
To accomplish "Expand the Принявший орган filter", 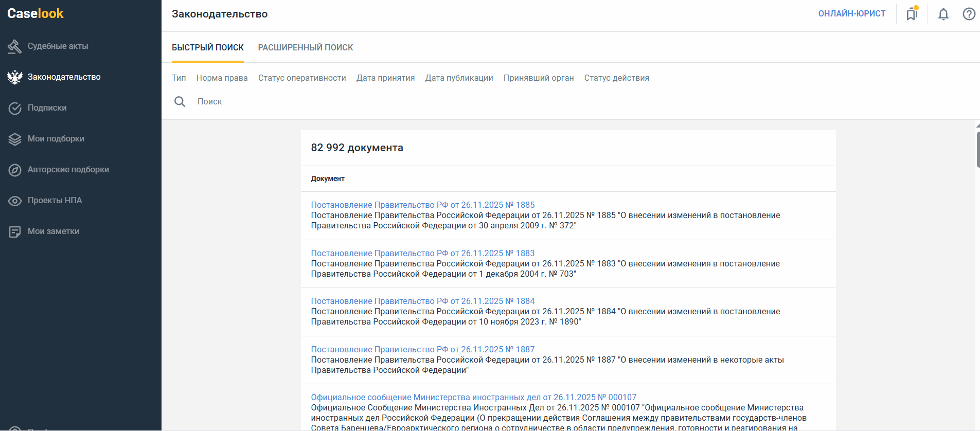I will tap(538, 78).
